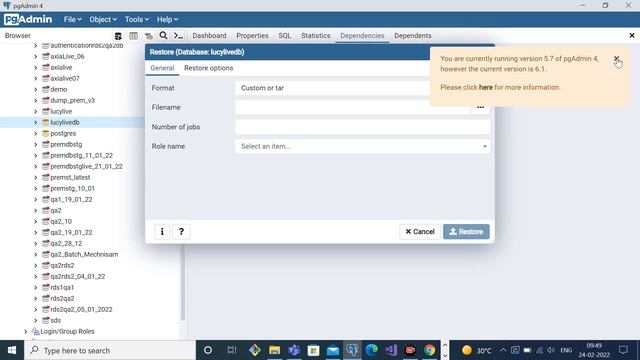Open Google Chrome from taskbar

click(429, 350)
